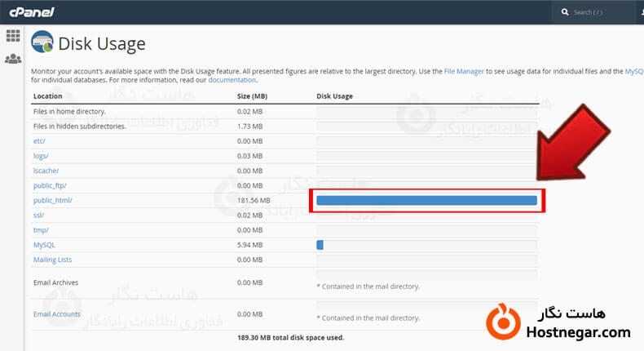
Task: Open the File Manager link
Action: (x=464, y=72)
